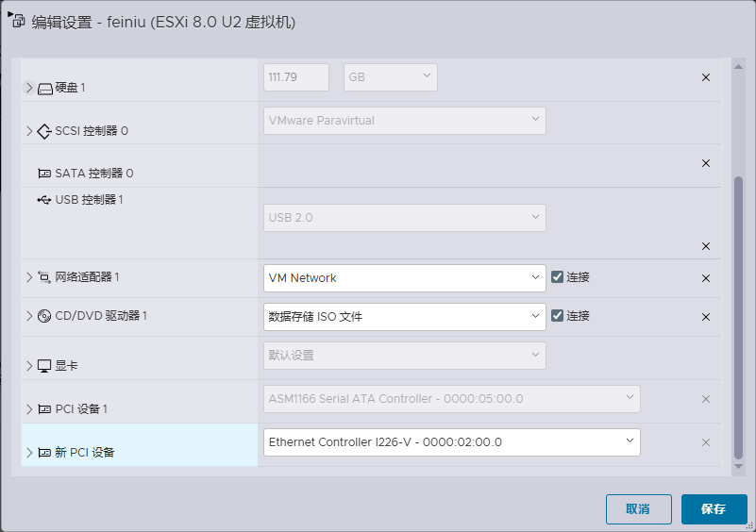The height and width of the screenshot is (532, 756).
Task: Remove the USB 控制器 1 entry
Action: (x=705, y=246)
